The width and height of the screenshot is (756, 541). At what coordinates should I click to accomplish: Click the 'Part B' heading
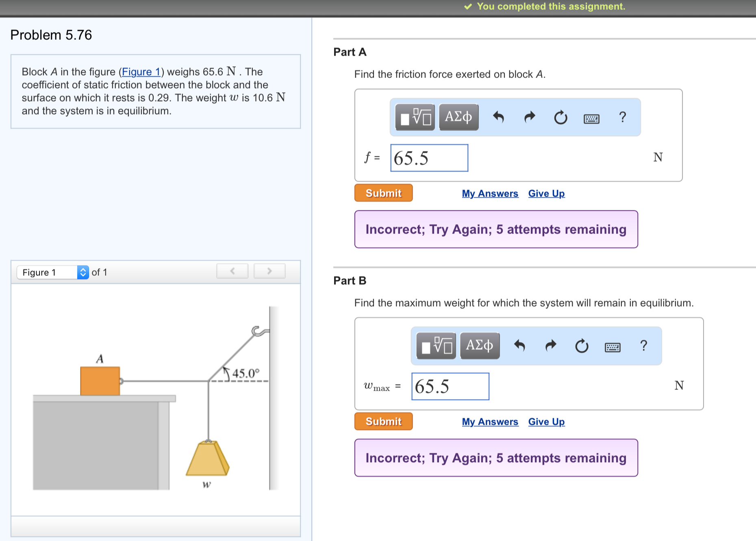click(350, 281)
